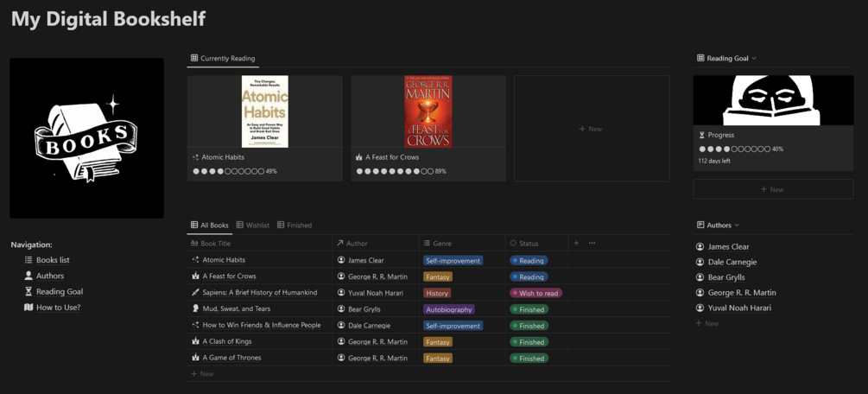The image size is (868, 394).
Task: Click the History genre tag
Action: [437, 293]
